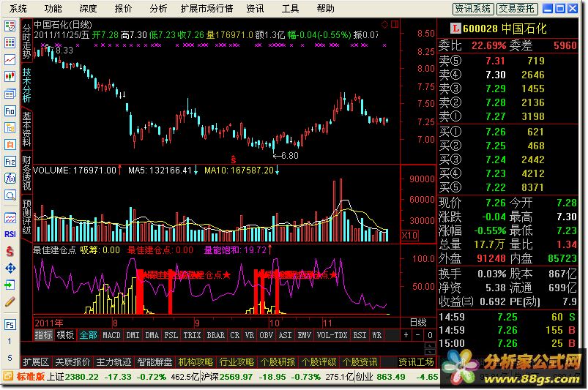Open the 资讯工场 link
Image resolution: width=588 pixels, height=390 pixels.
pyautogui.click(x=416, y=362)
